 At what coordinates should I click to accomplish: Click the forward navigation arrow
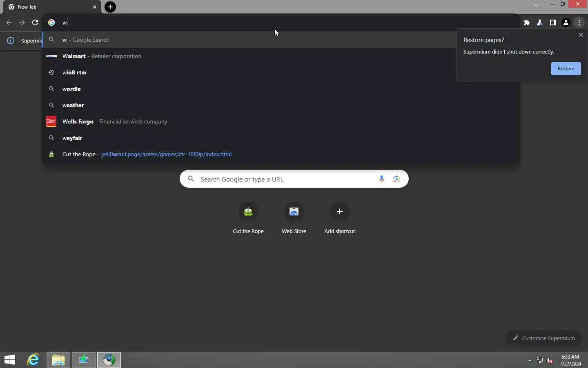22,22
